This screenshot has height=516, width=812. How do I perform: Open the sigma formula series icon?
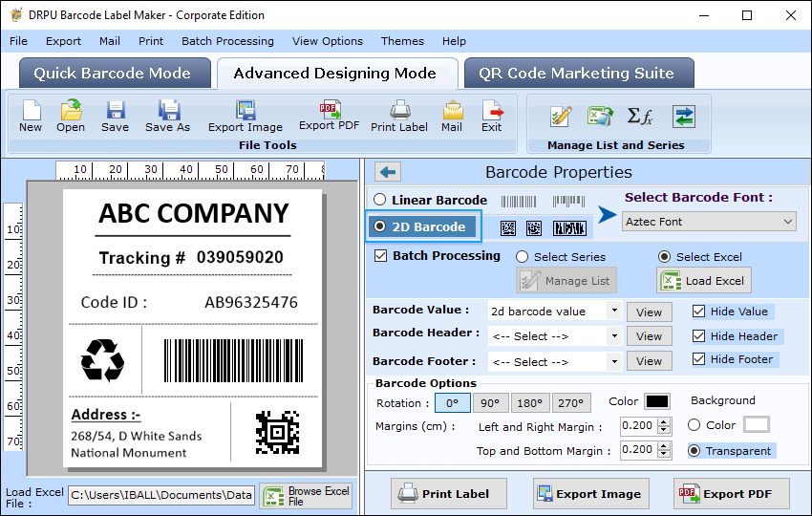click(640, 116)
